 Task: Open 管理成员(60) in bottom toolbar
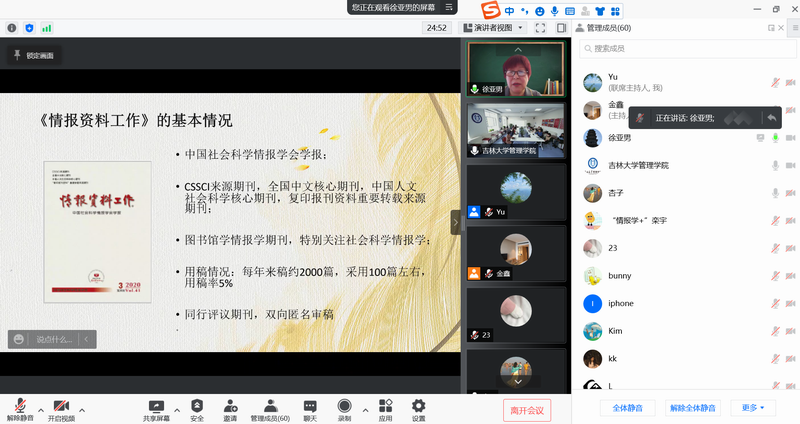(x=269, y=408)
